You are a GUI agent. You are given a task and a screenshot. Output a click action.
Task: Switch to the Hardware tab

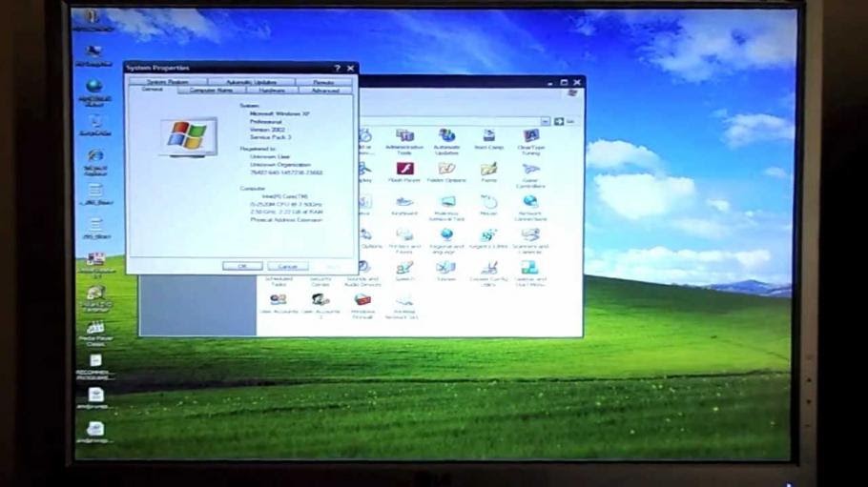(x=272, y=90)
